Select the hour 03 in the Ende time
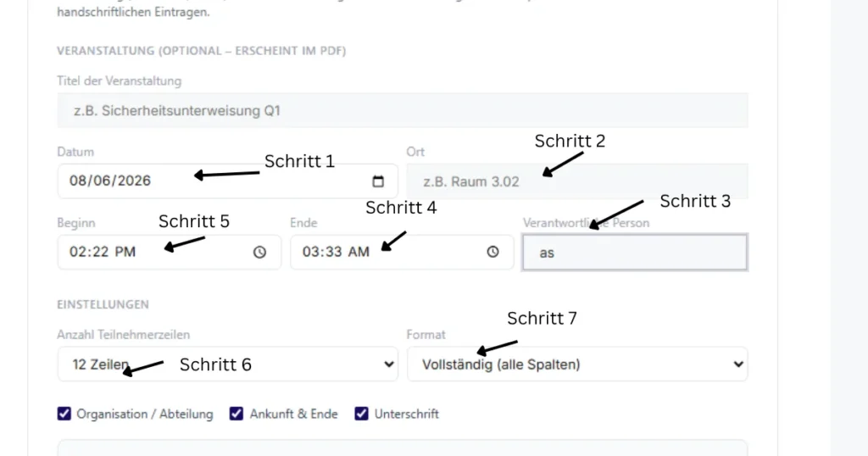Screen dimensions: 868x456 pyautogui.click(x=311, y=252)
